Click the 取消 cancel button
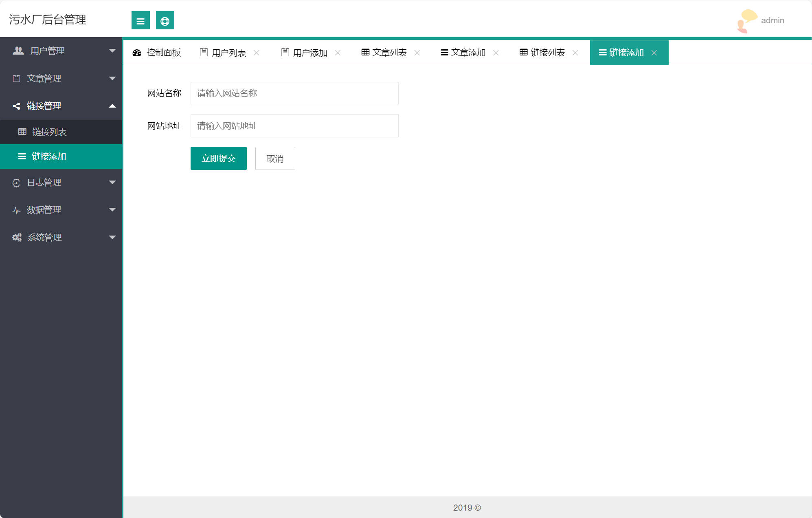This screenshot has height=518, width=812. coord(275,158)
